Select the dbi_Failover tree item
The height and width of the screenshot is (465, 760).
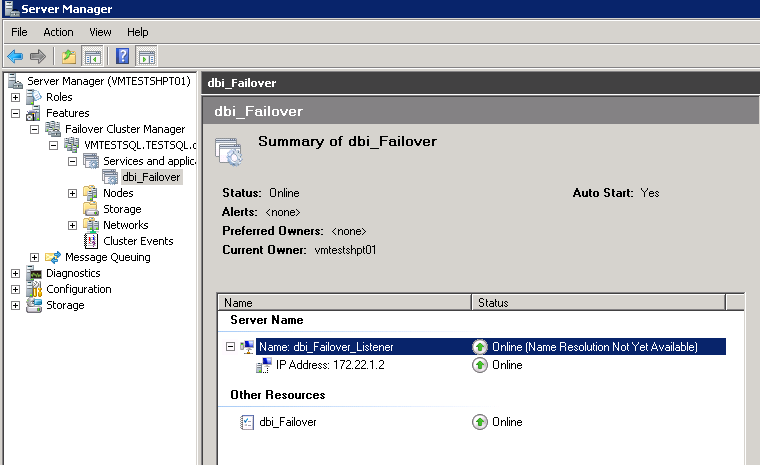click(151, 177)
